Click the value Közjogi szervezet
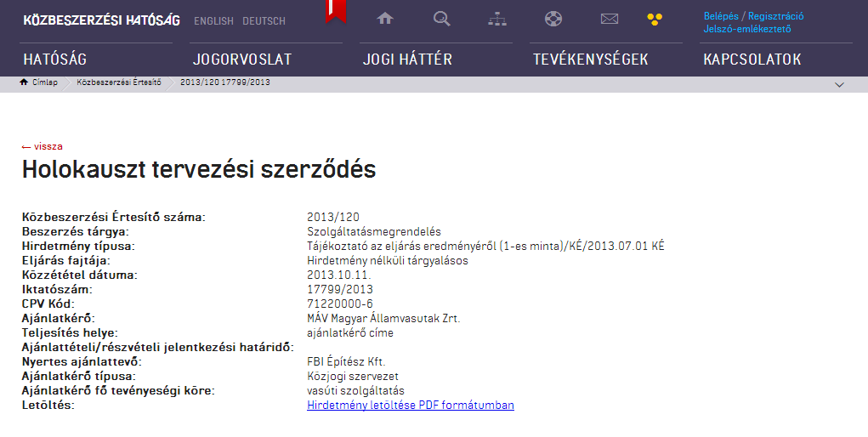868x437 pixels. (353, 376)
